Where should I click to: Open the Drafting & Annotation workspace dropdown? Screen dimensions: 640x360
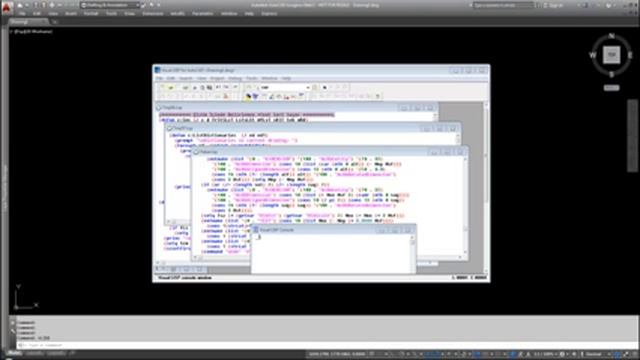tap(110, 5)
